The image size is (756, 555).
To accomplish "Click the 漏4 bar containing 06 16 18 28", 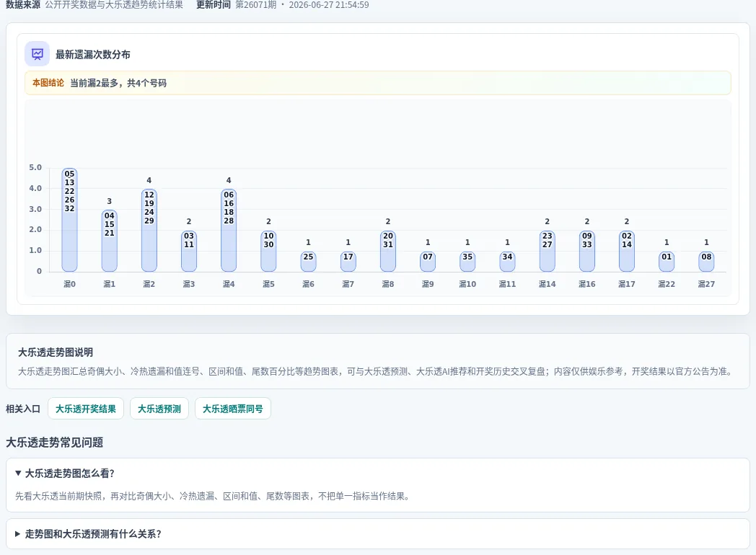I will pyautogui.click(x=229, y=230).
